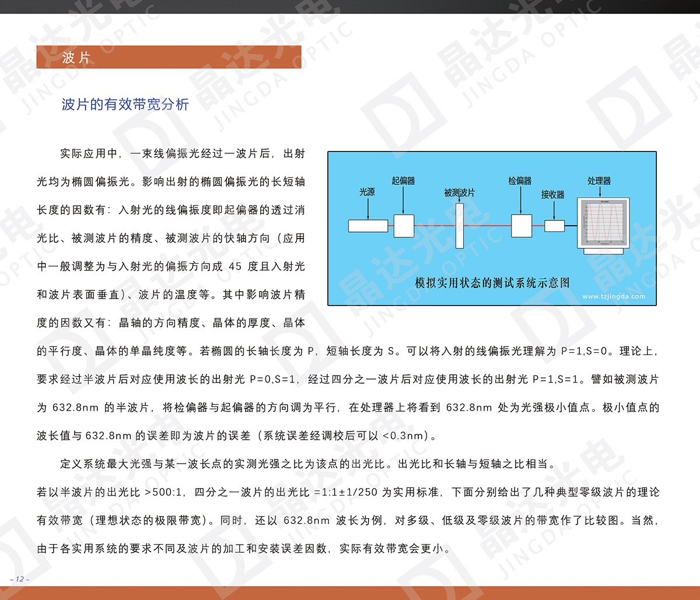Click the analyzer (检偏器) square in diagram
The height and width of the screenshot is (600, 700).
click(x=521, y=226)
